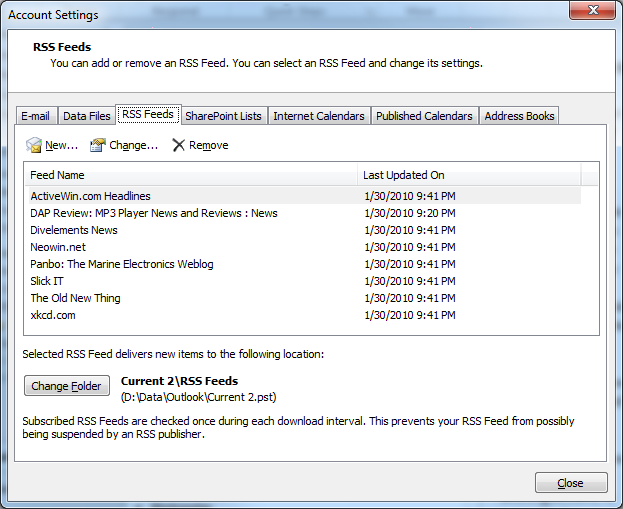Click the 9:20 PM last updated time

[x=410, y=213]
